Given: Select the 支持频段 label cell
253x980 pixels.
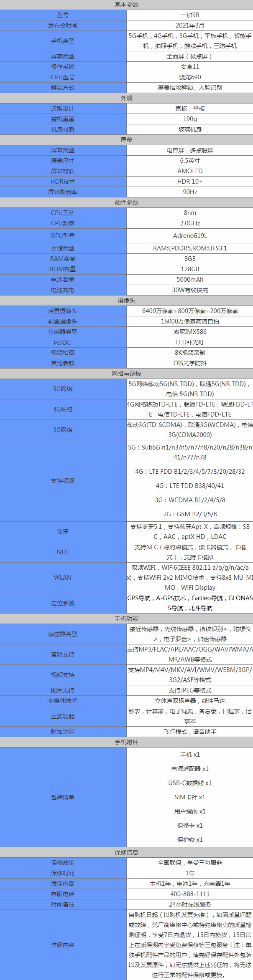Looking at the screenshot, I should [x=63, y=481].
